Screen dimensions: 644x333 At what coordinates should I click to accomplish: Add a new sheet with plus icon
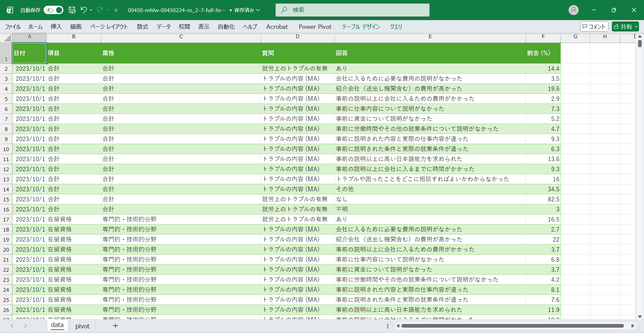[115, 326]
